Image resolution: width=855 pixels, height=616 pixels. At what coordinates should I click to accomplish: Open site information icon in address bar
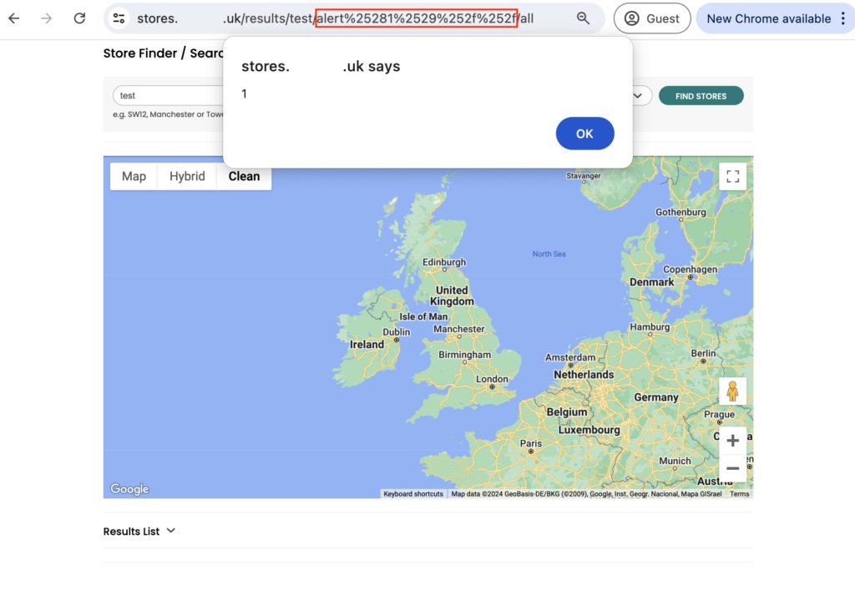coord(119,18)
